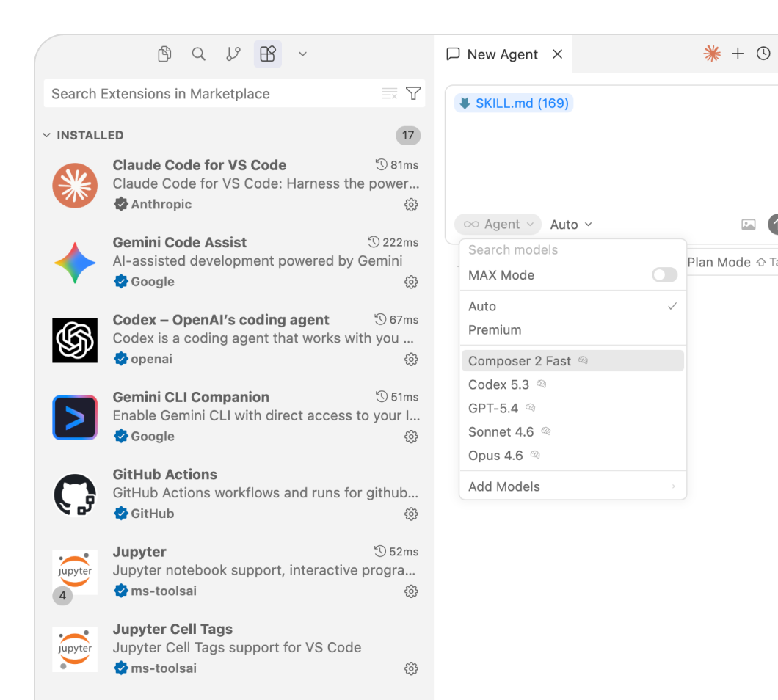Choose Sonnet 4.6 model
This screenshot has height=700, width=778.
[573, 432]
